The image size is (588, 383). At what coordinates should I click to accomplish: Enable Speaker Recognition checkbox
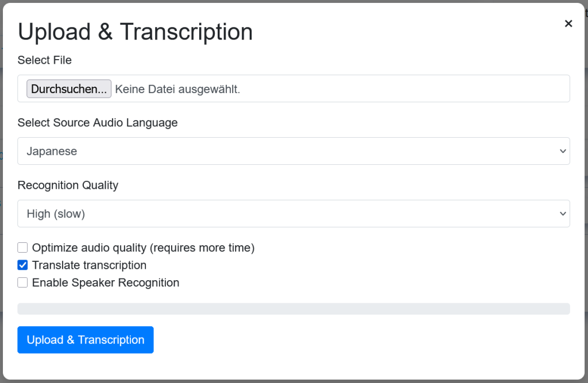pos(22,283)
